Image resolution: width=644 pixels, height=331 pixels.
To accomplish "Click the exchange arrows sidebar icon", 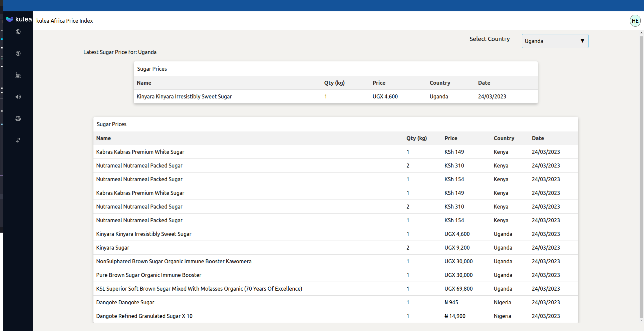I will pos(18,140).
